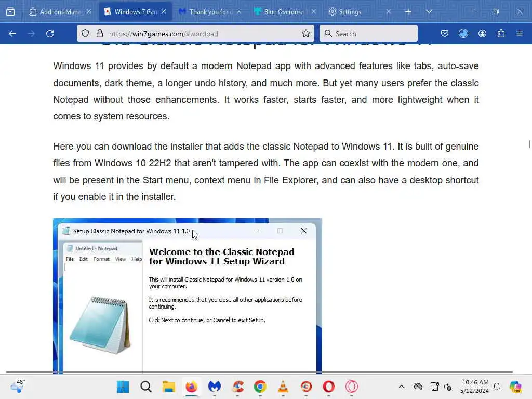Close the Settings tab

pyautogui.click(x=389, y=11)
